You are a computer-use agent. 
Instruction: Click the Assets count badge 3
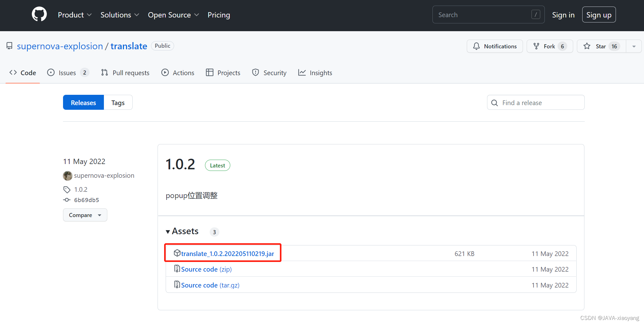coord(214,232)
